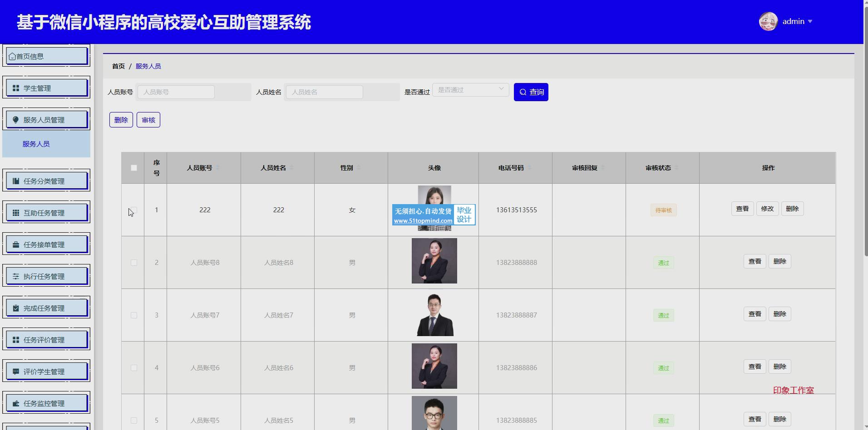Click the briefcase icon beside 任务接单管理
The height and width of the screenshot is (430, 868).
[16, 244]
